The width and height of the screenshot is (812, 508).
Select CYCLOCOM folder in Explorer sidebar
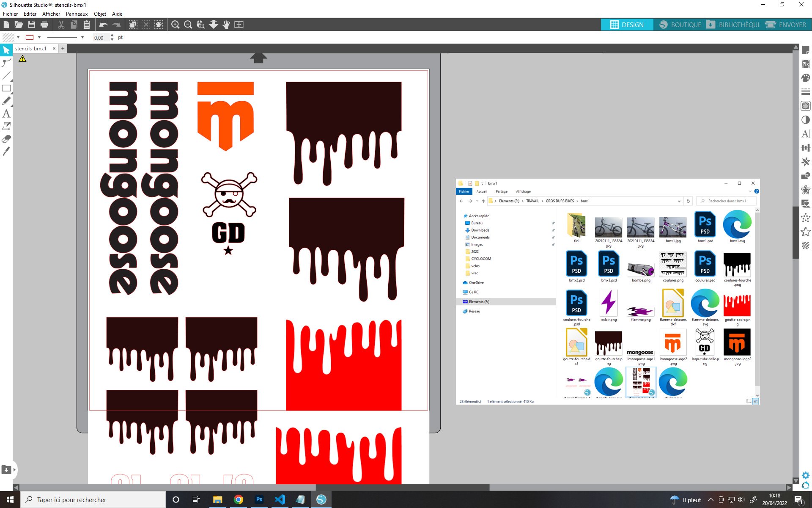[481, 259]
